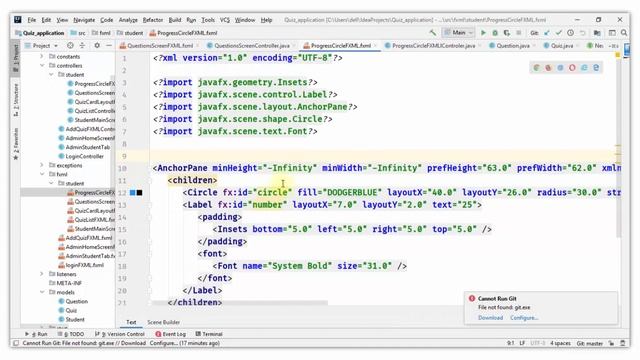The width and height of the screenshot is (640, 360).
Task: Select LoginController class in project tree
Action: point(81,156)
